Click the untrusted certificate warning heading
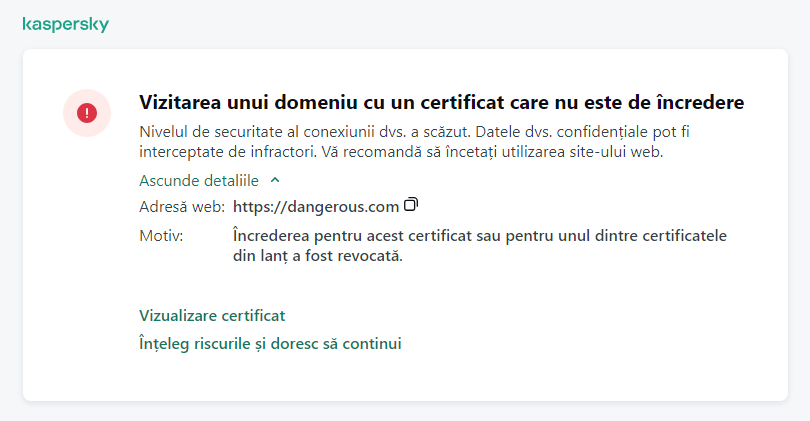 point(441,103)
